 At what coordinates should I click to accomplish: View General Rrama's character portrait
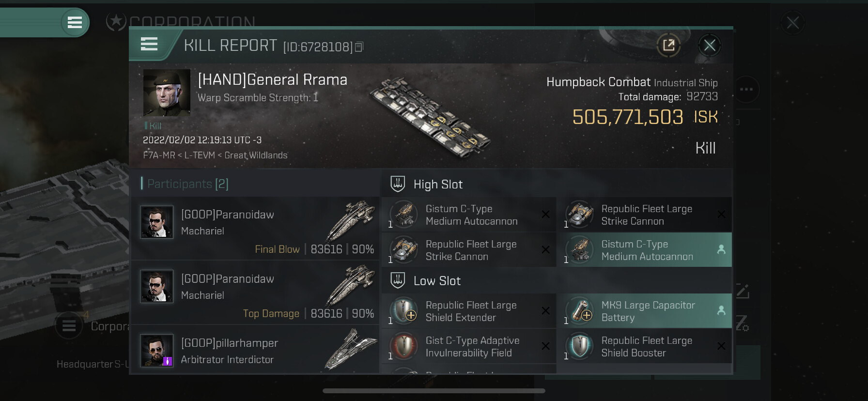point(167,93)
